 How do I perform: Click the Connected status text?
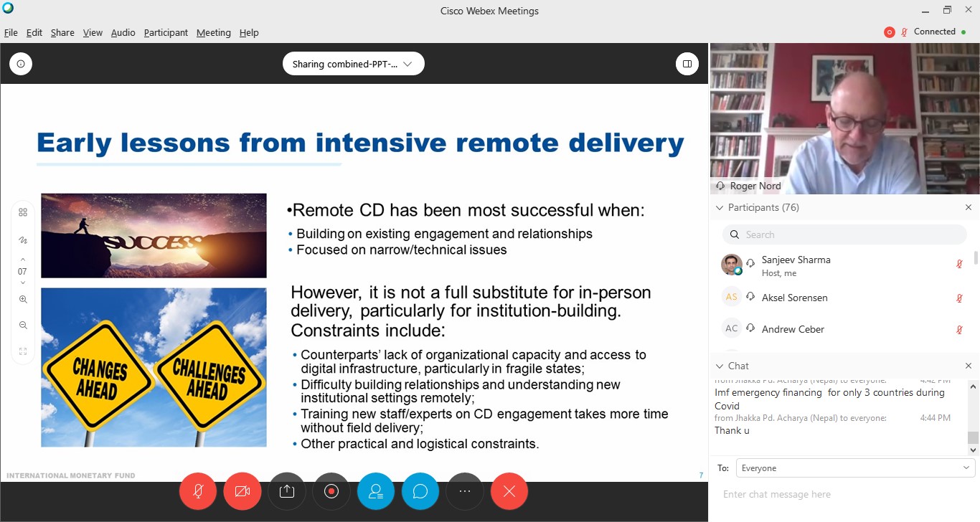(x=935, y=32)
